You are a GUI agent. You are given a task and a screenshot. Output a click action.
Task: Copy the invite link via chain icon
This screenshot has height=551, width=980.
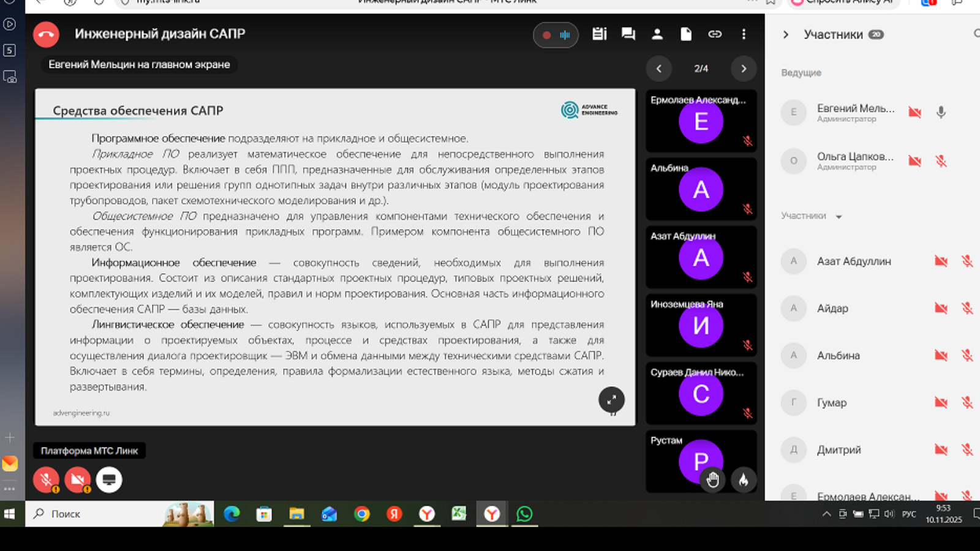(715, 34)
